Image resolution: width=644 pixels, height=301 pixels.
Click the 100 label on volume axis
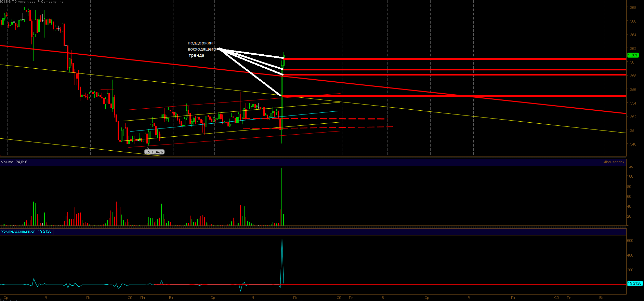(x=630, y=176)
